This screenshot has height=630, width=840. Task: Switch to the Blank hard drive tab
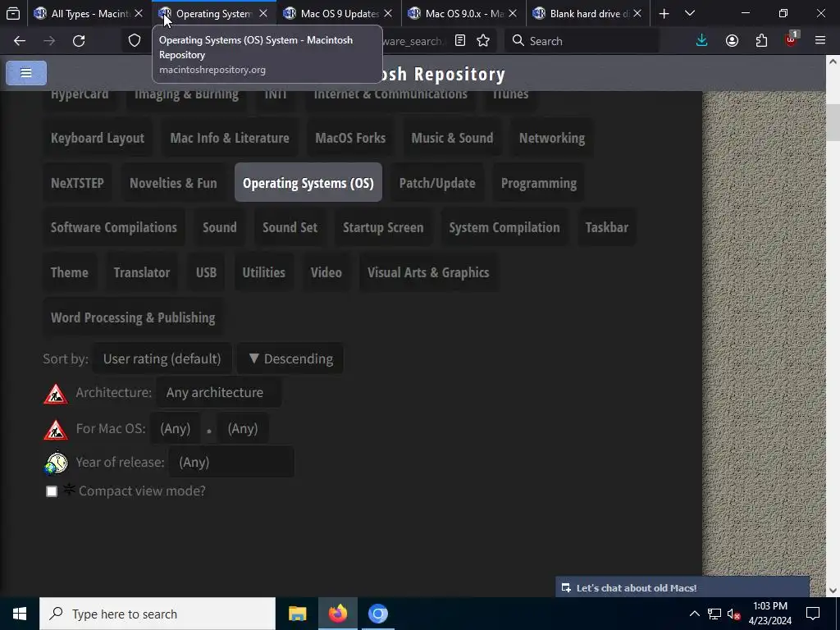coord(588,14)
